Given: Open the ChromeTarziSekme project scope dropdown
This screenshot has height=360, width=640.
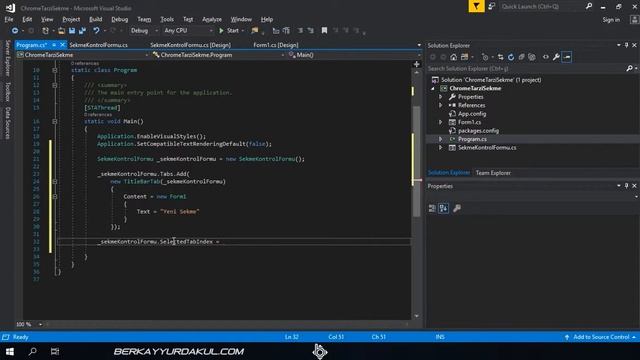Looking at the screenshot, I should 83,55.
